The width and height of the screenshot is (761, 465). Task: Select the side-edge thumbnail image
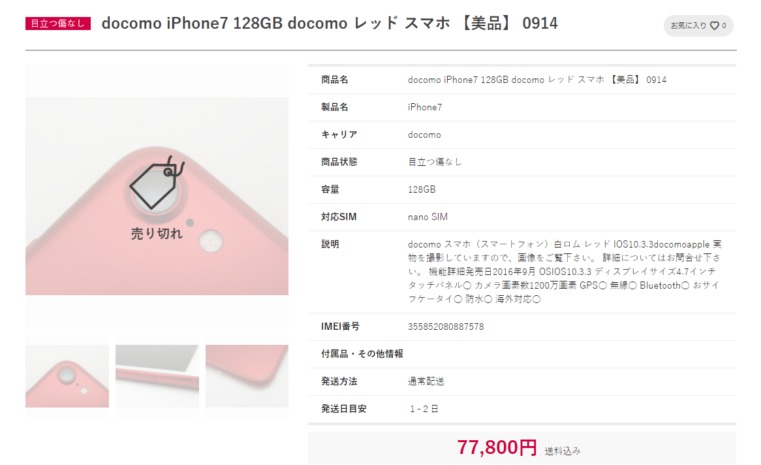157,376
